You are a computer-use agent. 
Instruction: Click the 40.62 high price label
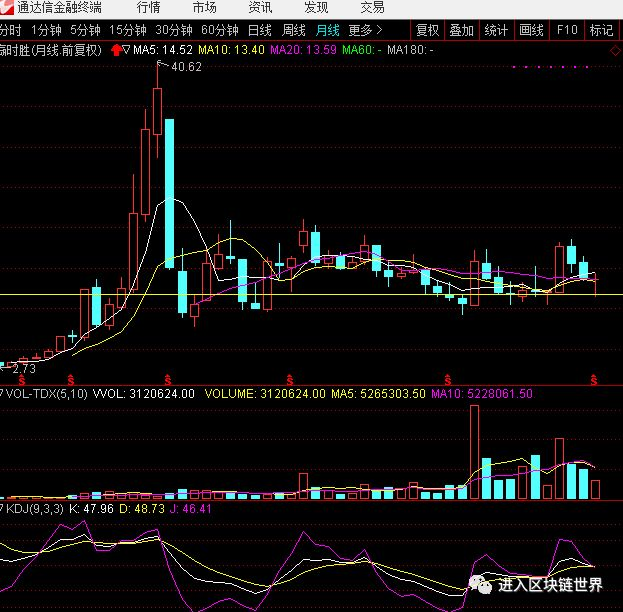point(186,67)
